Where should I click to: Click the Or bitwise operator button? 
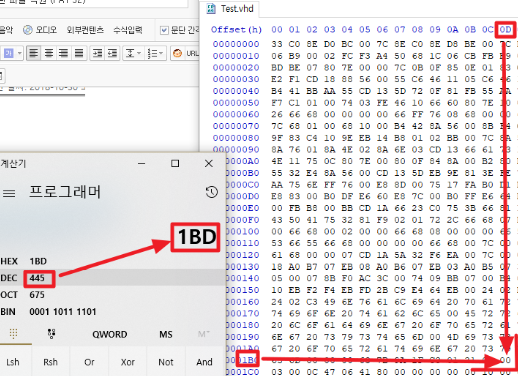point(89,362)
